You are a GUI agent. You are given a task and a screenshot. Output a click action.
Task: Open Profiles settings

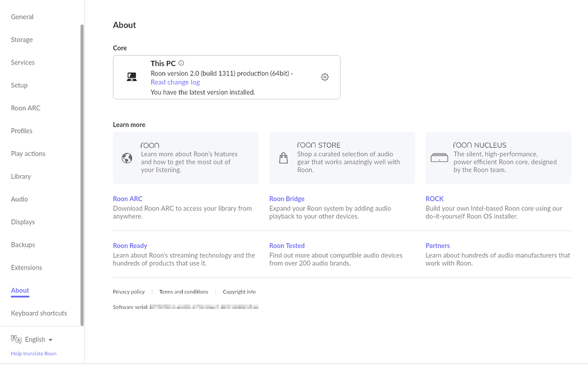[x=21, y=130]
